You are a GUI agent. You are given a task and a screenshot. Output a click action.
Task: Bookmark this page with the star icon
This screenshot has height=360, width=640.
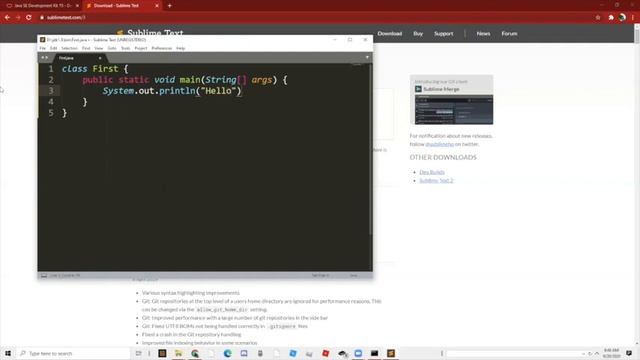[598, 18]
